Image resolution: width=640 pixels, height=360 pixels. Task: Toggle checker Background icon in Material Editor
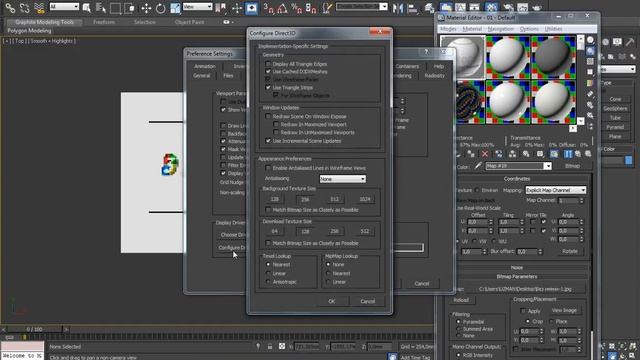tap(591, 62)
